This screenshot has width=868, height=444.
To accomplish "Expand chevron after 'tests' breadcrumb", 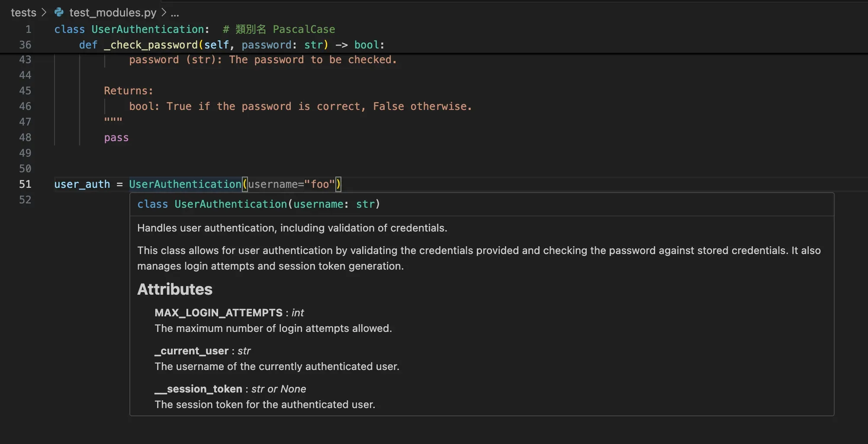I will (44, 13).
